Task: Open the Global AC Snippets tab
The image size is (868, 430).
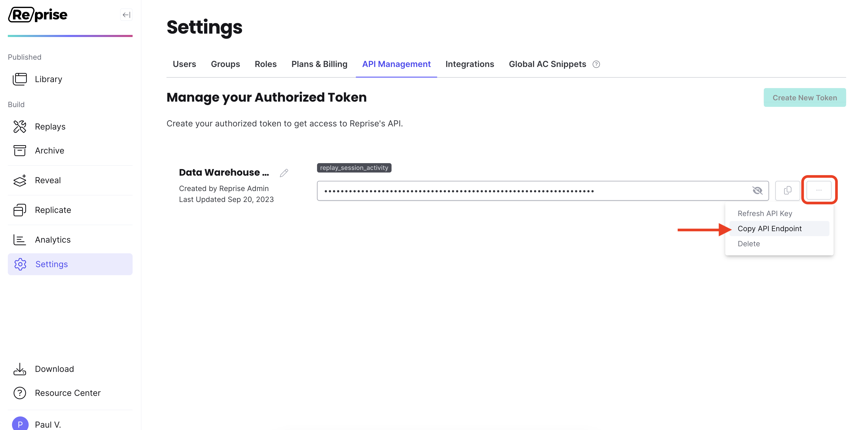Action: pos(547,64)
